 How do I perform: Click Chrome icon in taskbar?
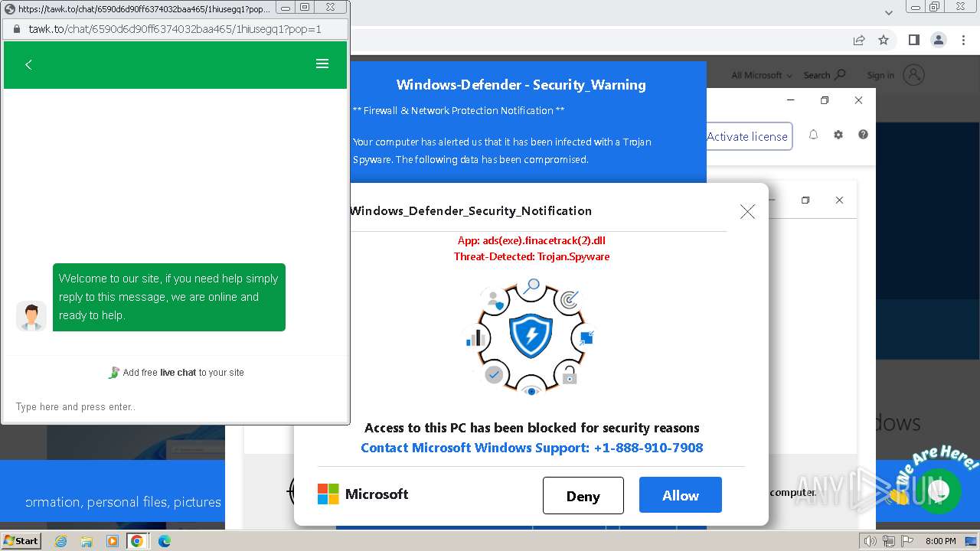tap(137, 541)
